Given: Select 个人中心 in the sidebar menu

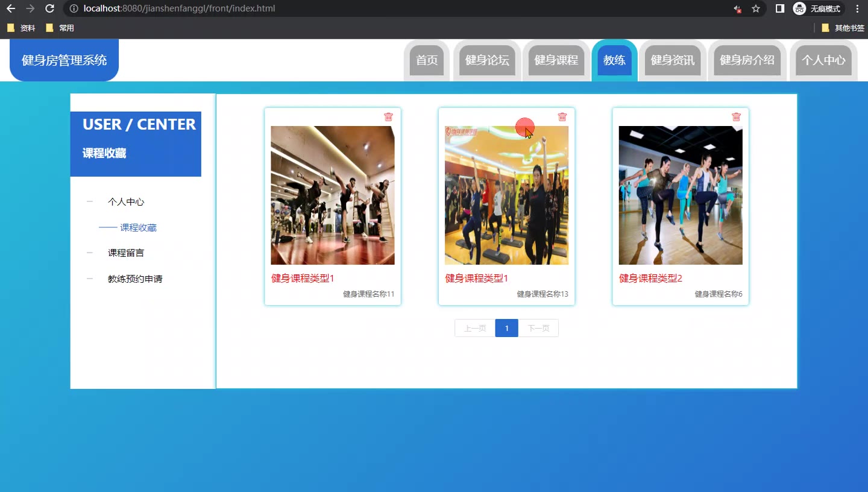Looking at the screenshot, I should coord(126,202).
